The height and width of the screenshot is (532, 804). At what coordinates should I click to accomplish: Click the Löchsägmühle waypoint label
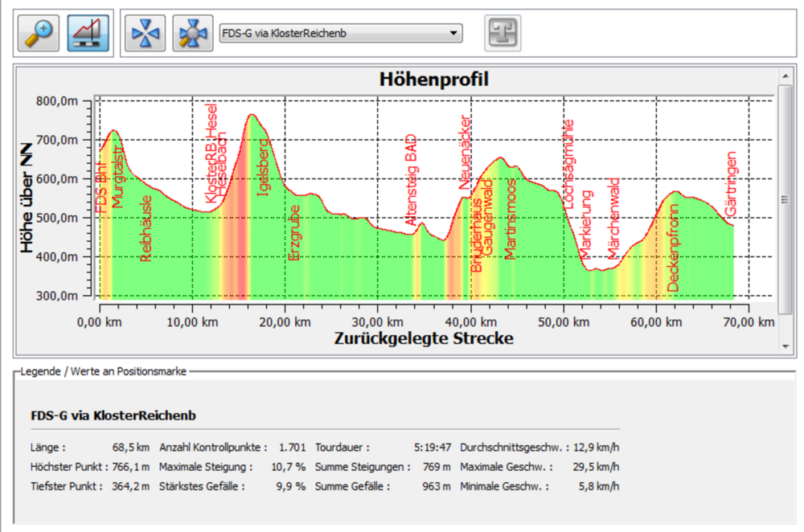(x=568, y=164)
